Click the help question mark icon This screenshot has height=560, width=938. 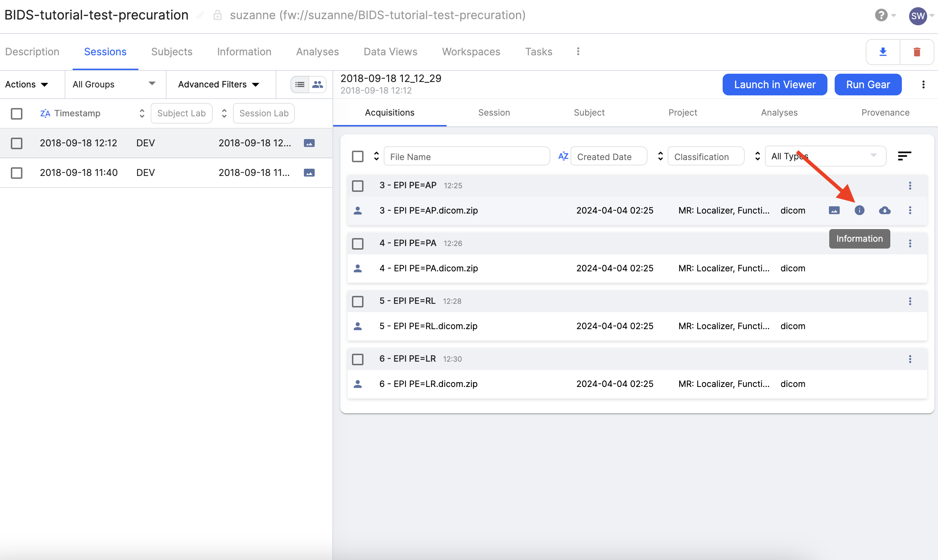881,16
